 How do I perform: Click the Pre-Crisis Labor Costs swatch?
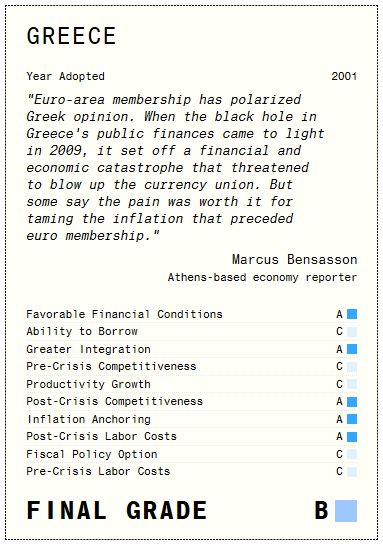pos(352,472)
